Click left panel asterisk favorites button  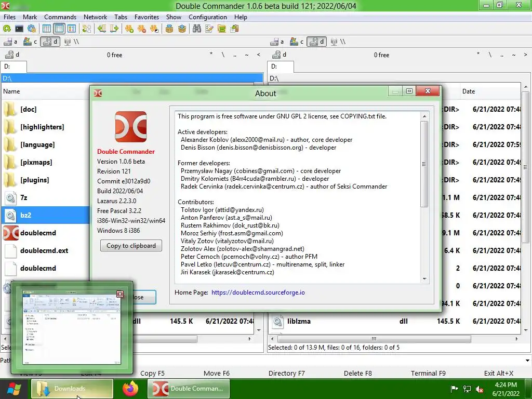point(211,54)
